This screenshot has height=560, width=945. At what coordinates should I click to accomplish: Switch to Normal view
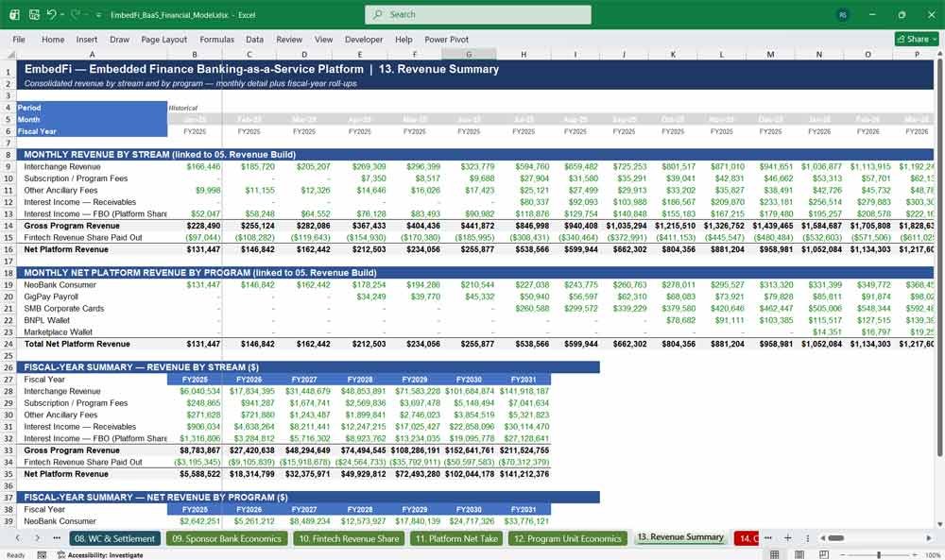pyautogui.click(x=775, y=554)
